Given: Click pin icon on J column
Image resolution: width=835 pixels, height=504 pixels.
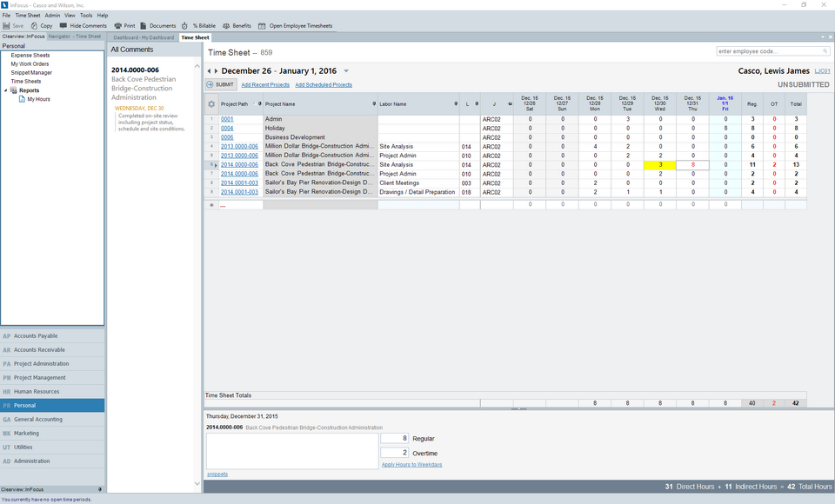Looking at the screenshot, I should [510, 103].
